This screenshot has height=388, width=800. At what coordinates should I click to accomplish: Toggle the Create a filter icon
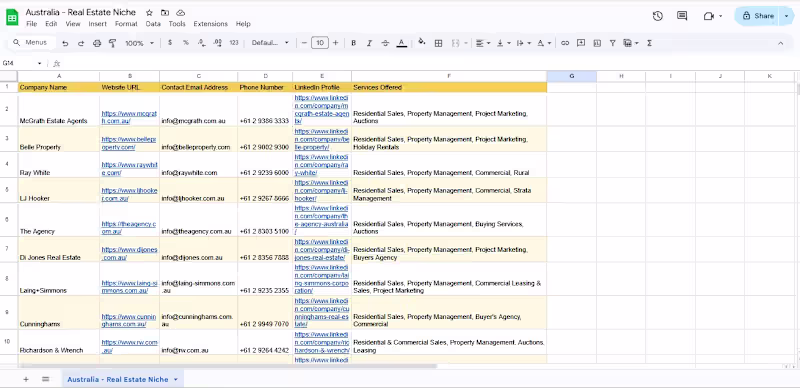[x=613, y=43]
